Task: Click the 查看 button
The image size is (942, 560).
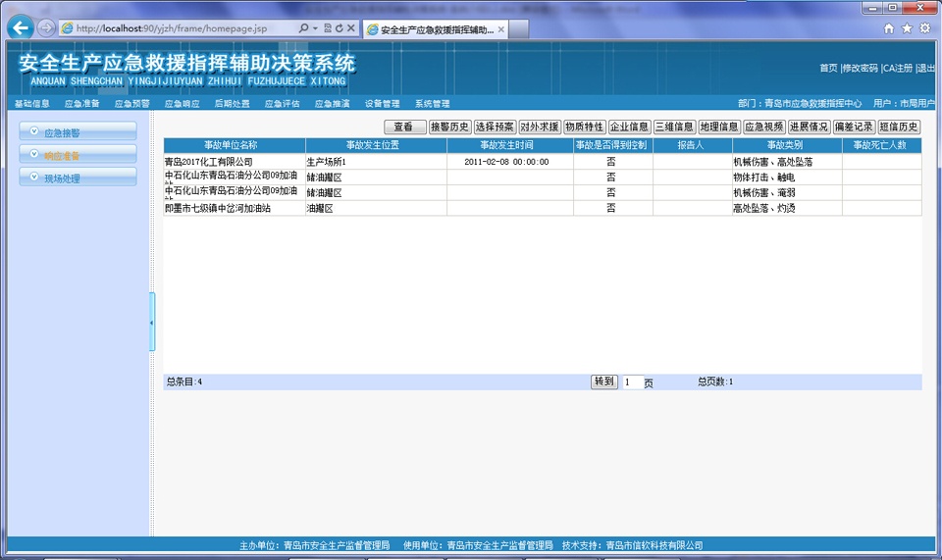Action: pyautogui.click(x=403, y=127)
